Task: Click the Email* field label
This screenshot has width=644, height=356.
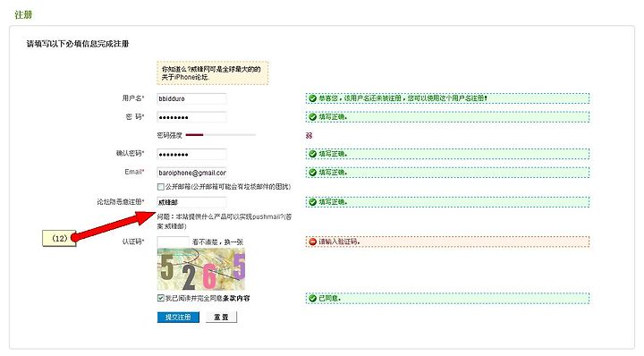Action: [134, 172]
